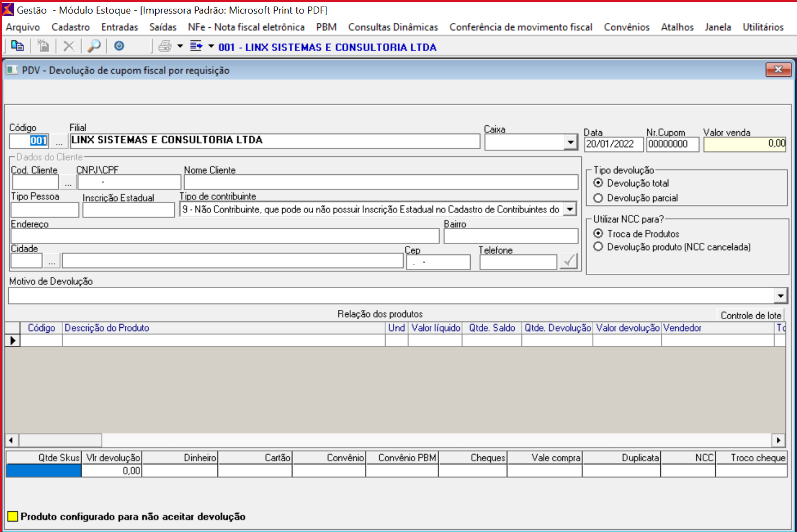
Task: Expand the Tipo de contribuinte dropdown
Action: 570,209
